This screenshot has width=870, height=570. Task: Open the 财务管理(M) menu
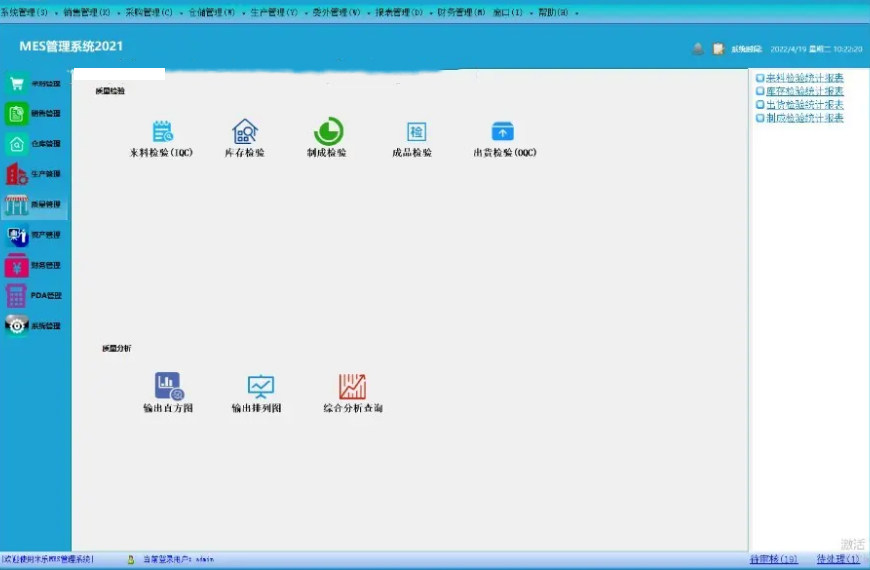click(x=461, y=12)
